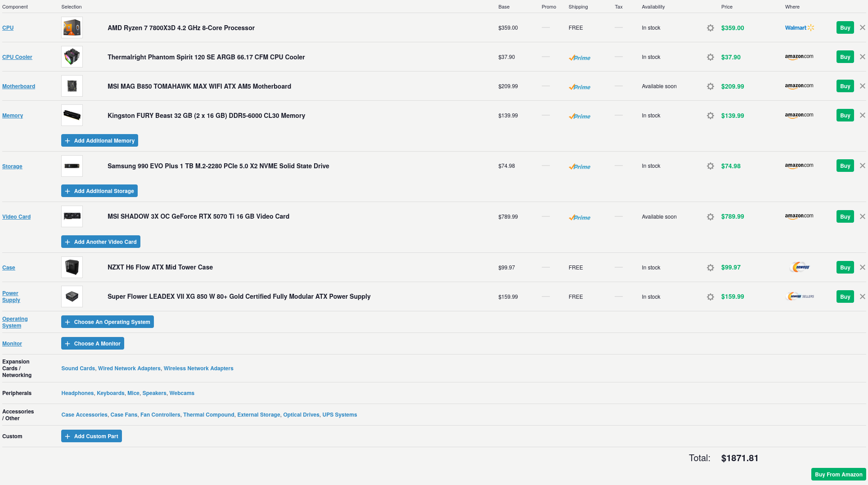Browse Keyboards peripherals

tap(111, 393)
